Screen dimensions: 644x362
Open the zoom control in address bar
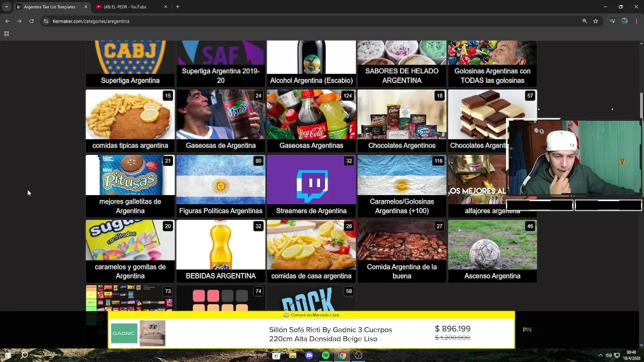coord(585,21)
